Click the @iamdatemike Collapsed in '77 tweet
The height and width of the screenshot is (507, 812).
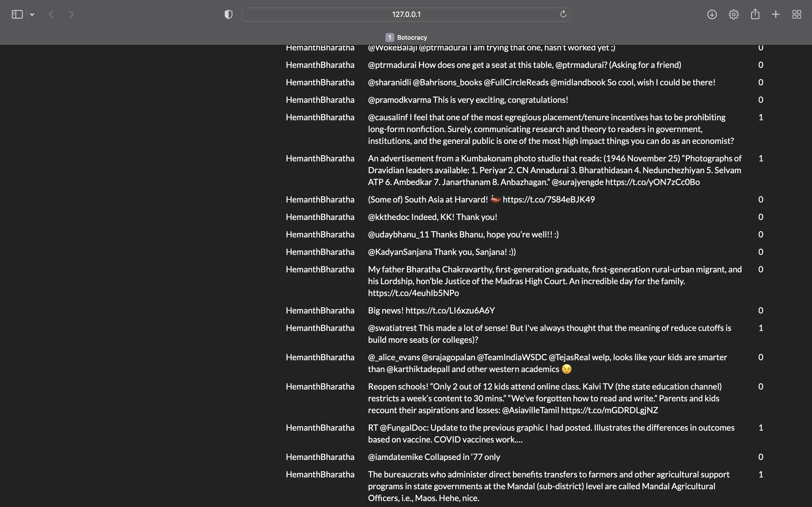tap(434, 457)
